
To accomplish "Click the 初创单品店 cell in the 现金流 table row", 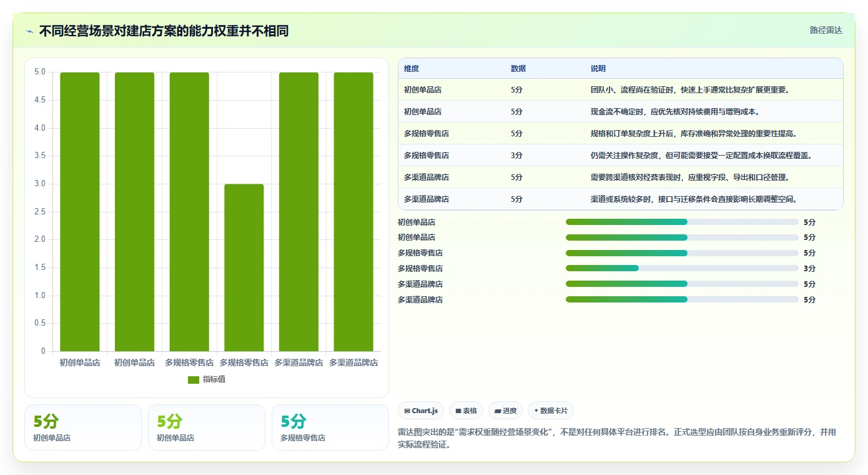I will (423, 112).
